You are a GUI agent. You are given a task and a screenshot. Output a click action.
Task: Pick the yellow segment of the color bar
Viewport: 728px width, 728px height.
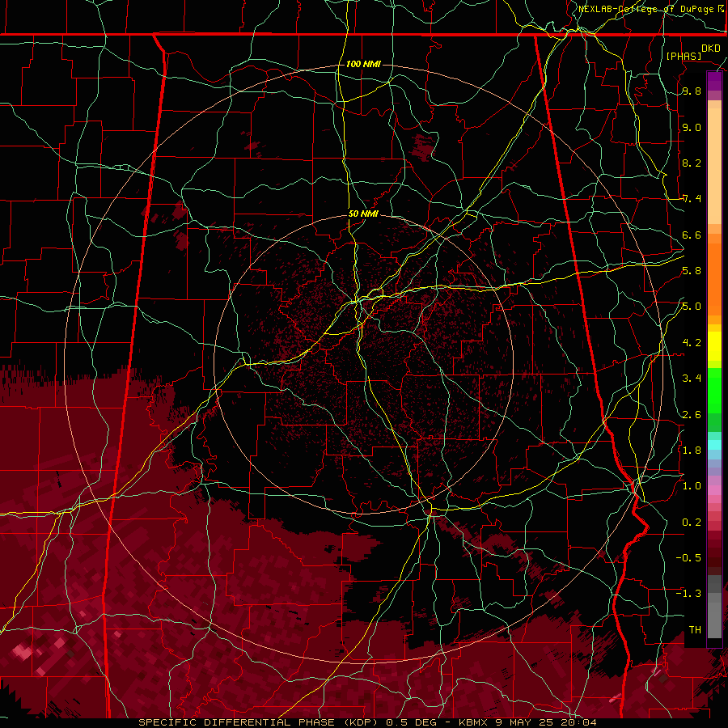click(714, 346)
